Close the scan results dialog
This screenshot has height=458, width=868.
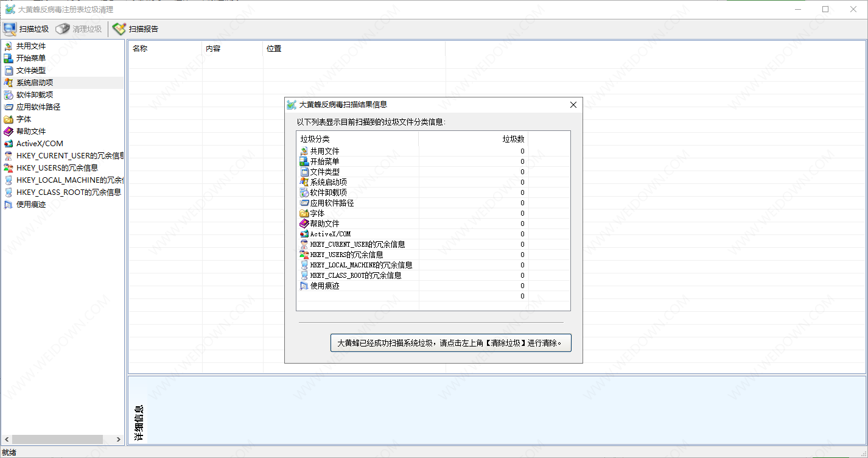pyautogui.click(x=573, y=105)
